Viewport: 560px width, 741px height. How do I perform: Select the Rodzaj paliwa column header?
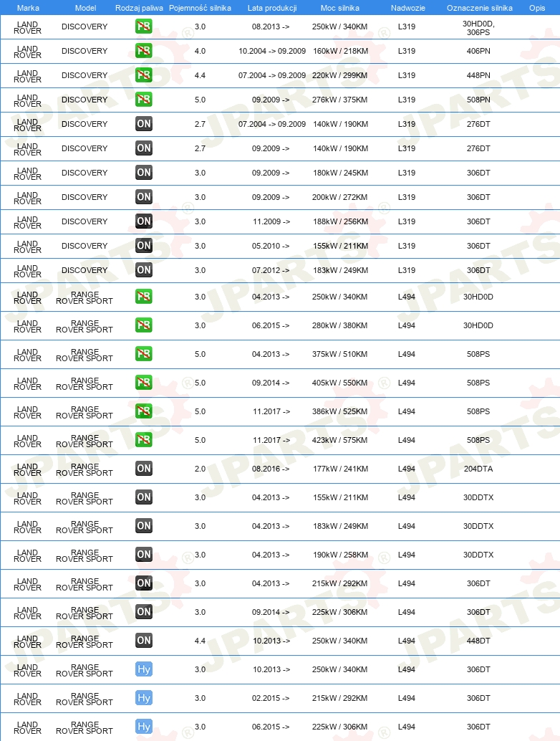pyautogui.click(x=140, y=8)
